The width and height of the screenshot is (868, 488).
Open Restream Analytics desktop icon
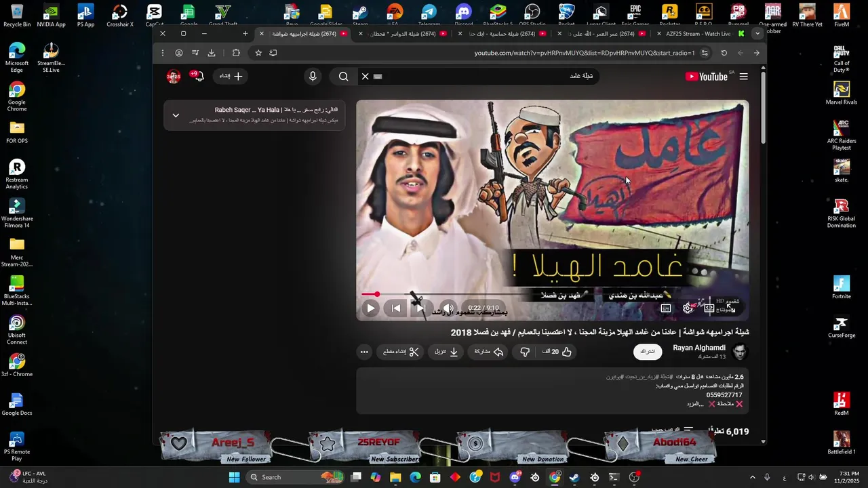(17, 174)
